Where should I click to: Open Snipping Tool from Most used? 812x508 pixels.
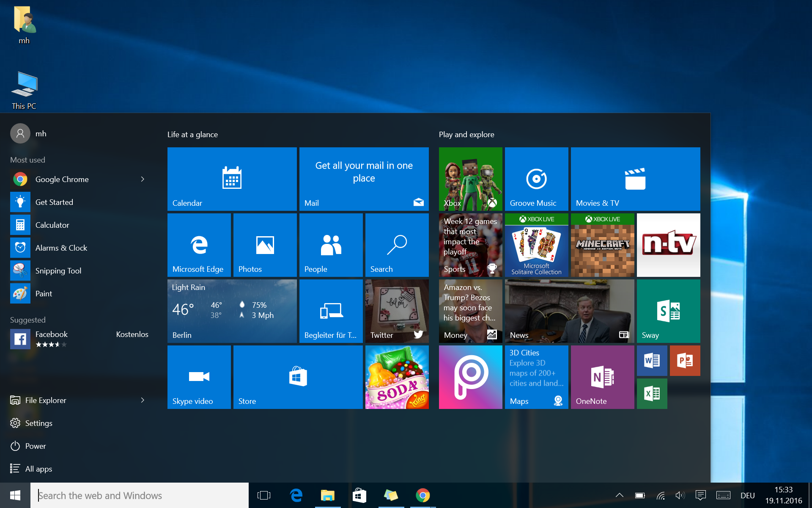click(58, 271)
